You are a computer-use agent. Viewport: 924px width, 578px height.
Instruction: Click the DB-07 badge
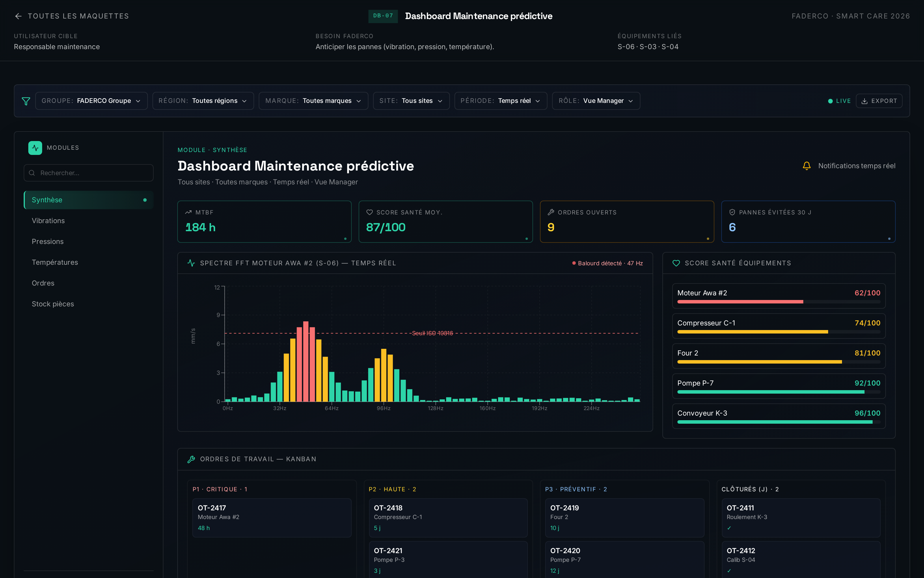pos(383,16)
